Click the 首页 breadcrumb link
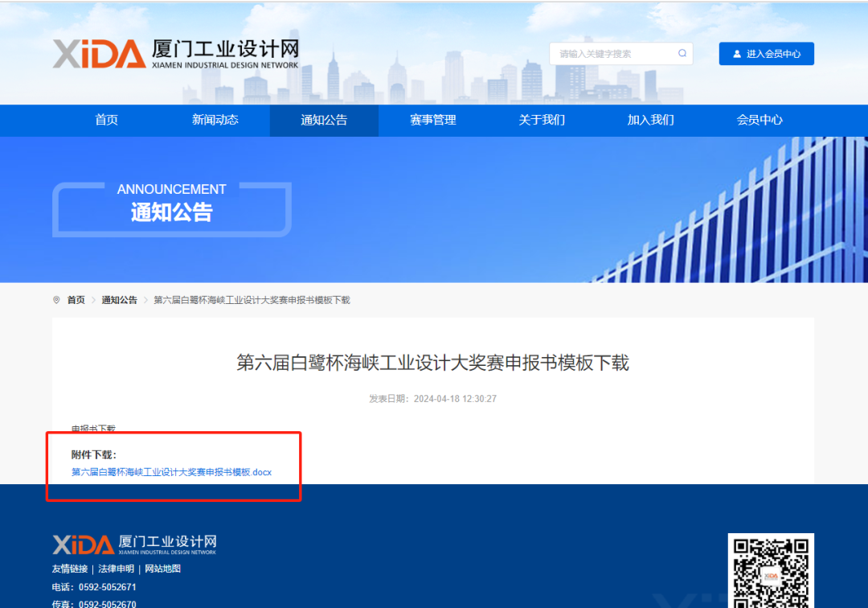The width and height of the screenshot is (868, 608). (x=76, y=300)
